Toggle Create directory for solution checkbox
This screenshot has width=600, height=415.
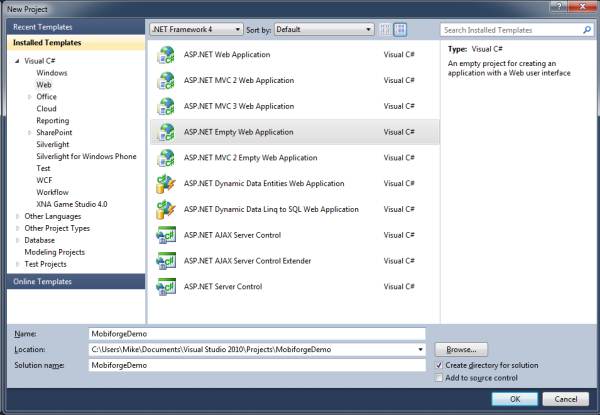(x=440, y=366)
